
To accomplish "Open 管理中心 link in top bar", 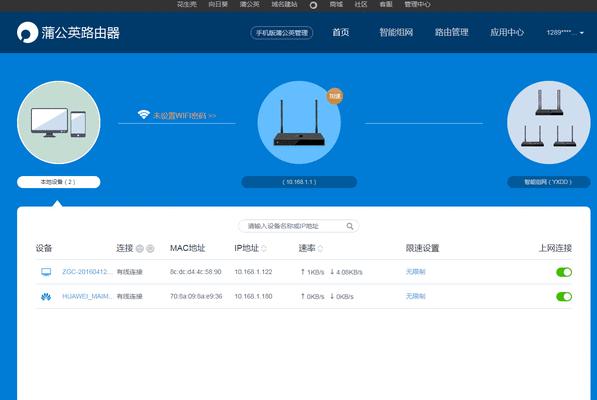I will pos(417,4).
